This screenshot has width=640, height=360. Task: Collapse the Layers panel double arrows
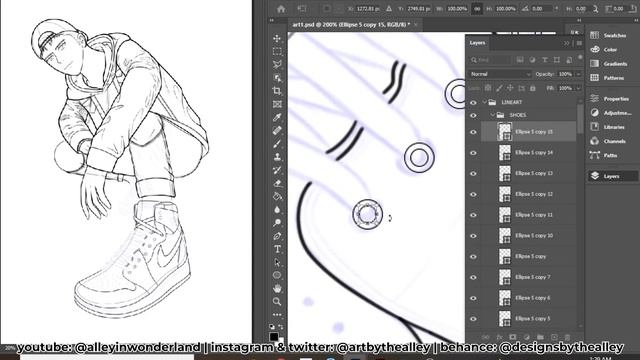[x=567, y=43]
